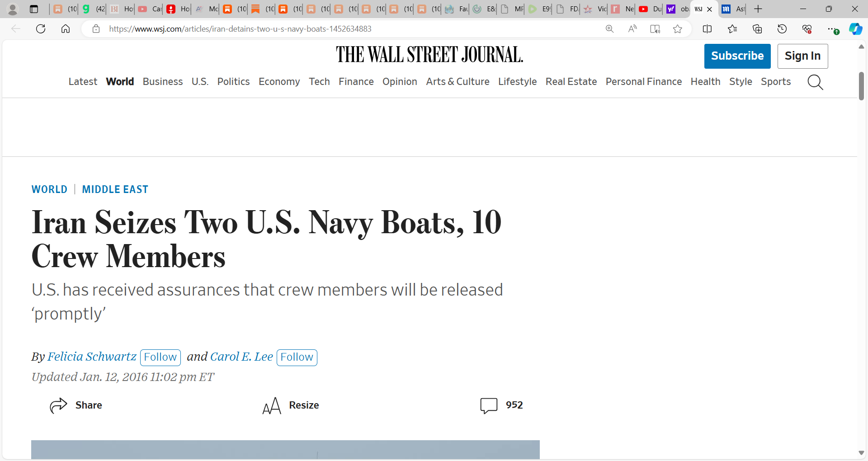
Task: Open the MIDDLE EAST category link
Action: pyautogui.click(x=115, y=189)
